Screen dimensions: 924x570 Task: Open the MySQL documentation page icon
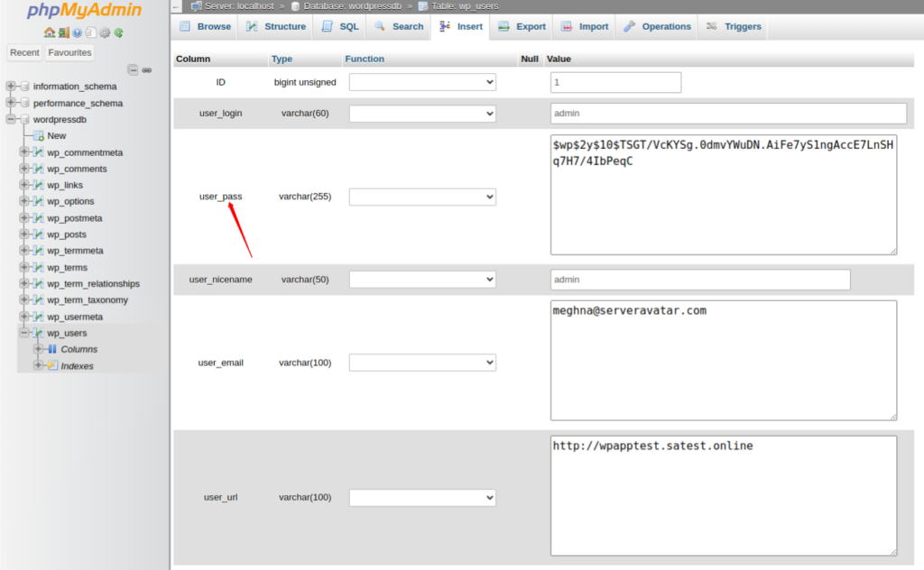[91, 32]
